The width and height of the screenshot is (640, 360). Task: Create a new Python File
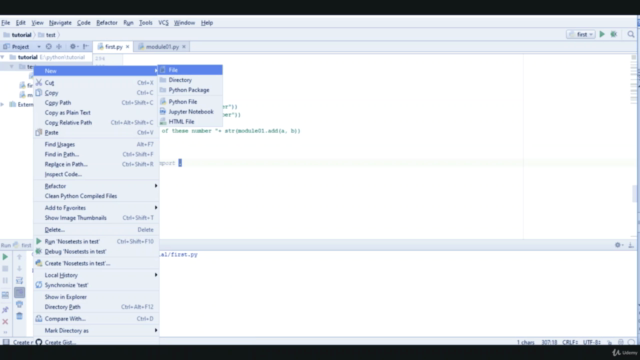[190, 102]
